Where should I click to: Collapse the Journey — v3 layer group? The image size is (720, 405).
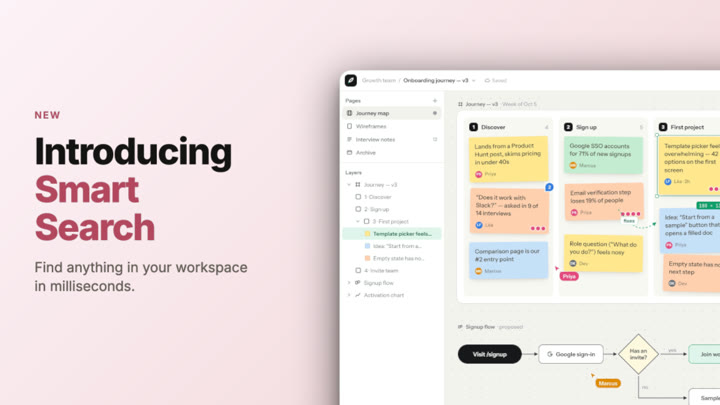[x=349, y=185]
